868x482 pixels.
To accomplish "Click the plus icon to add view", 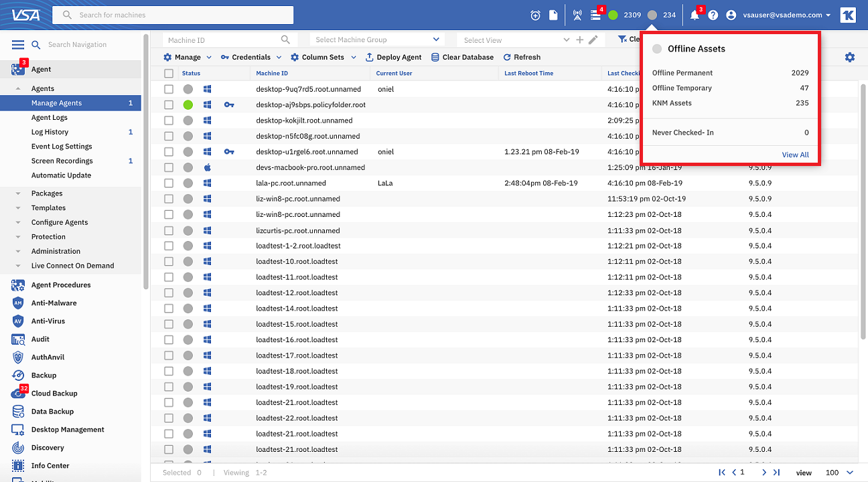I will 580,40.
